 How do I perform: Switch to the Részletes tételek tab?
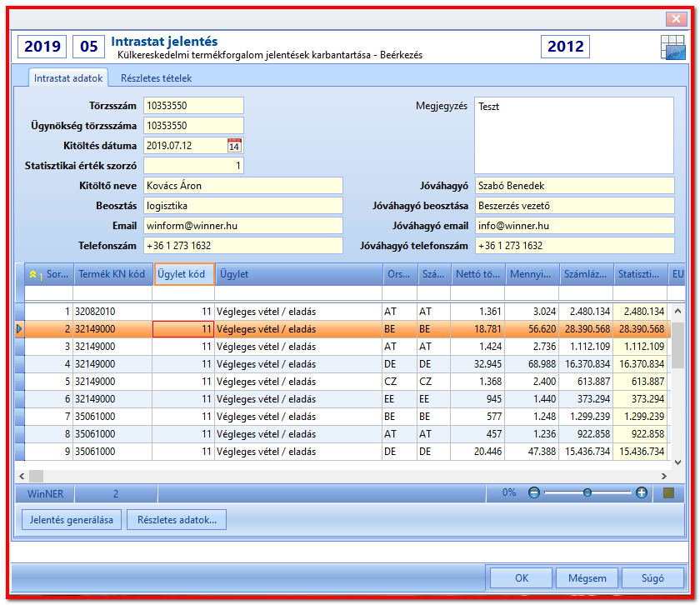point(157,78)
